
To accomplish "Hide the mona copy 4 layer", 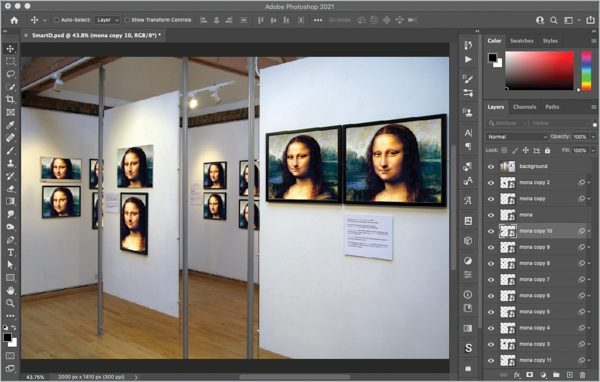I will click(491, 328).
